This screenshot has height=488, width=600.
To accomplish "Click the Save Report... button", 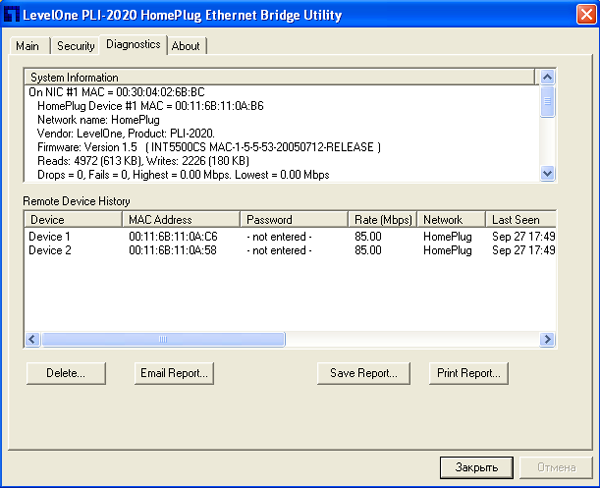I will click(x=364, y=373).
